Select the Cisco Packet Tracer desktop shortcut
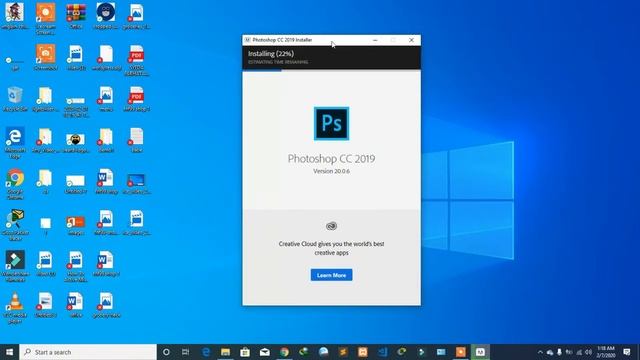640x360 pixels. 15,225
